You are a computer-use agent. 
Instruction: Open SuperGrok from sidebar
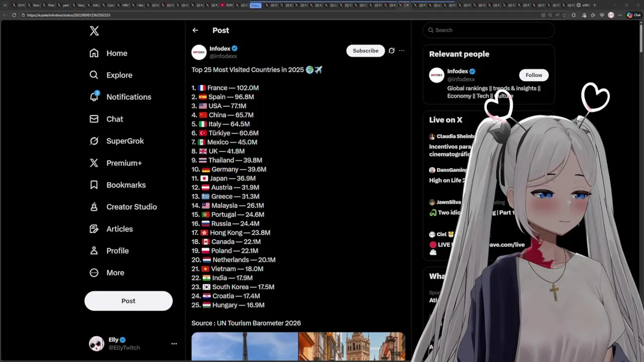pyautogui.click(x=116, y=141)
